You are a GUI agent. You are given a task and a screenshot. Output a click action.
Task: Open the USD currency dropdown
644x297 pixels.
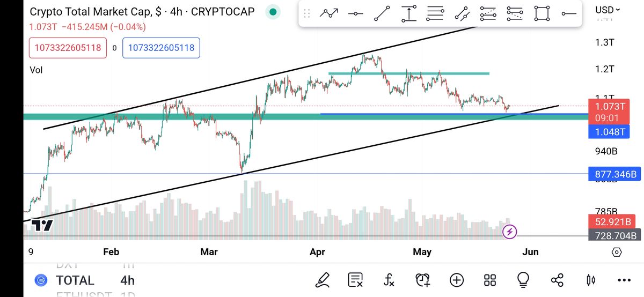coord(607,10)
